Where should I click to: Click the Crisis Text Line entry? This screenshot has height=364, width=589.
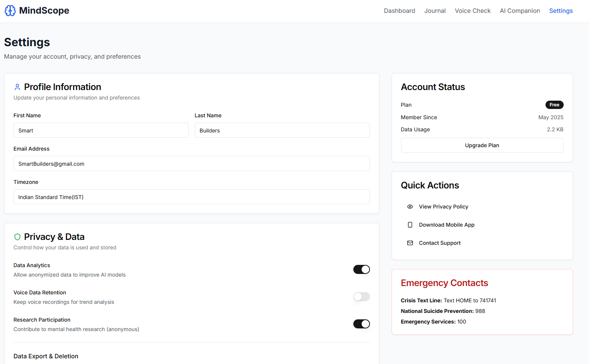click(x=449, y=300)
